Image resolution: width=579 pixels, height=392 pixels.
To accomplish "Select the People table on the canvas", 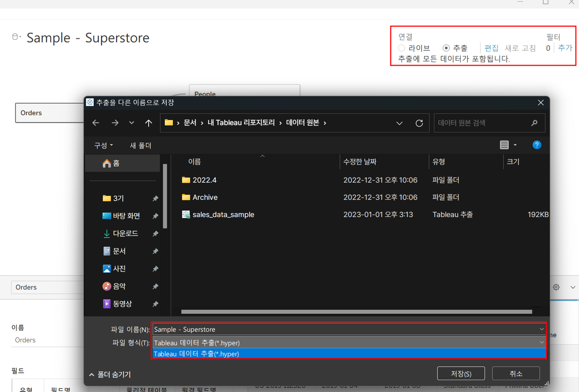I will 245,91.
